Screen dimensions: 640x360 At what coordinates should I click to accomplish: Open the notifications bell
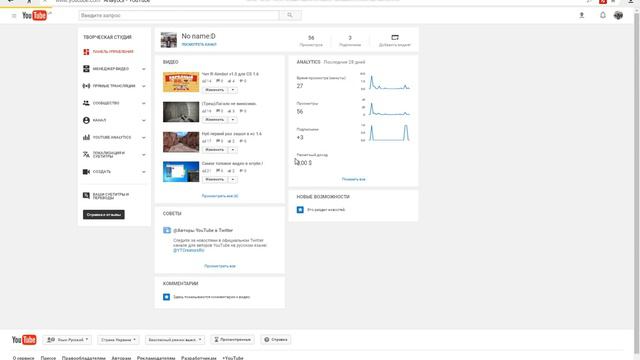[602, 16]
